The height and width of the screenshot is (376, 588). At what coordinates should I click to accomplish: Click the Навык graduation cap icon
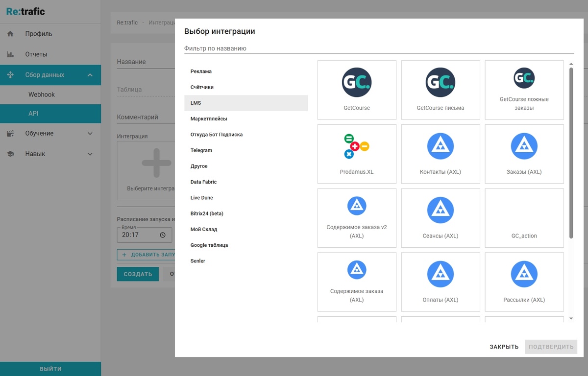tap(10, 154)
